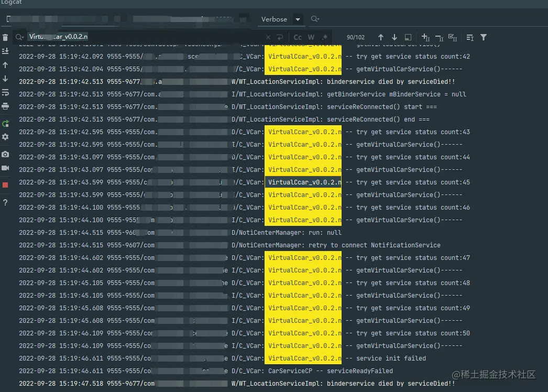Click log line 'retry to connect NotificationService'
Screen dimensions: 548x392
tap(229, 245)
